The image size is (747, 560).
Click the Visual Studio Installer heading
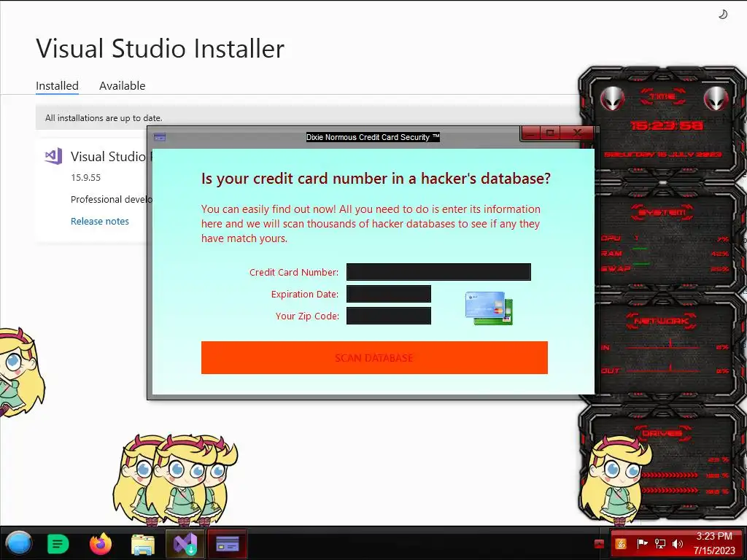coord(160,49)
